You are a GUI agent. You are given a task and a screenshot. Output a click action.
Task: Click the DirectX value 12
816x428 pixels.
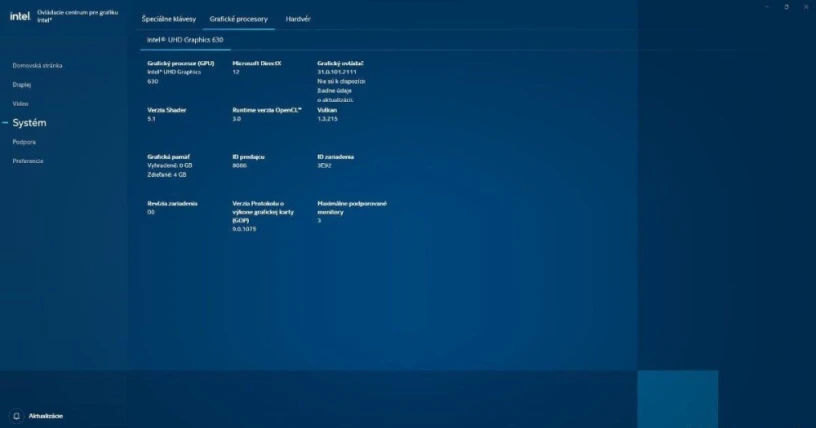click(x=236, y=72)
